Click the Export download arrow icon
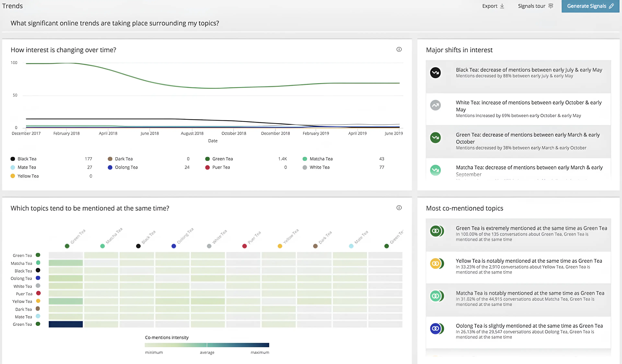622x364 pixels. pos(502,6)
